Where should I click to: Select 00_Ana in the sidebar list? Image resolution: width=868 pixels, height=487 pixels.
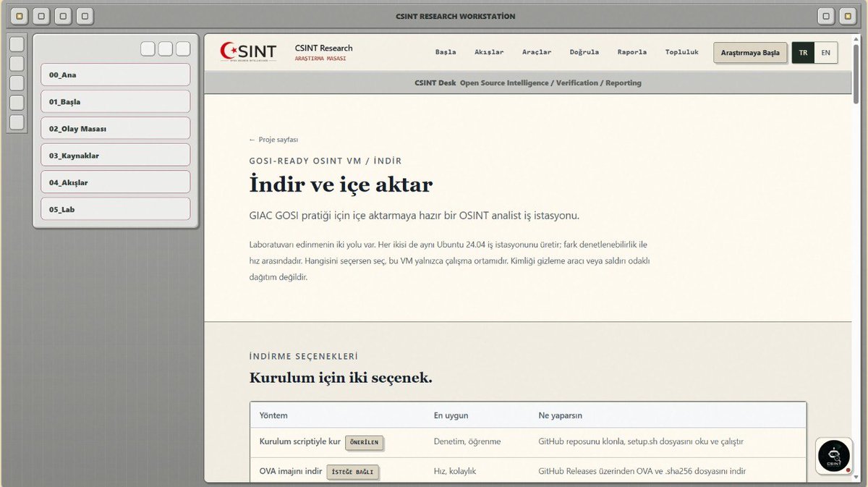click(x=116, y=75)
